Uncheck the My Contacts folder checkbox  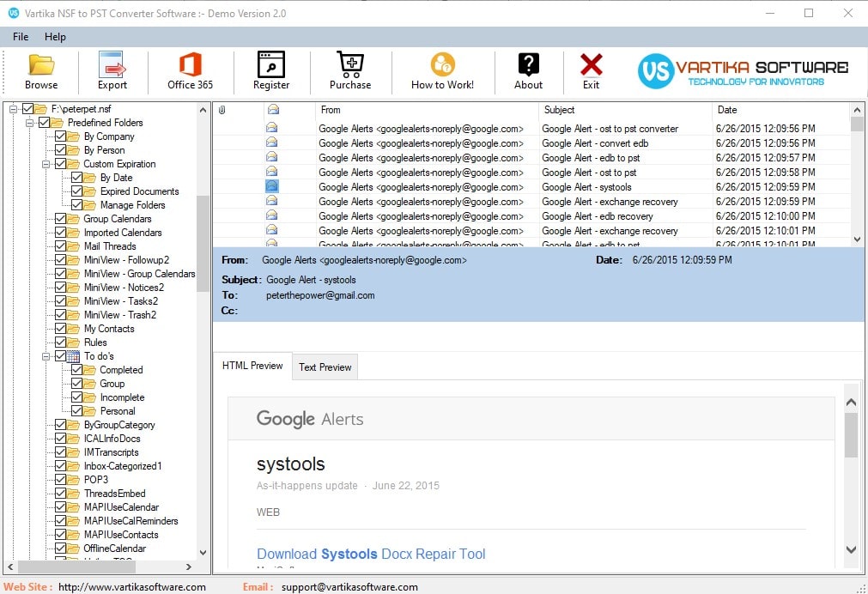(x=61, y=329)
